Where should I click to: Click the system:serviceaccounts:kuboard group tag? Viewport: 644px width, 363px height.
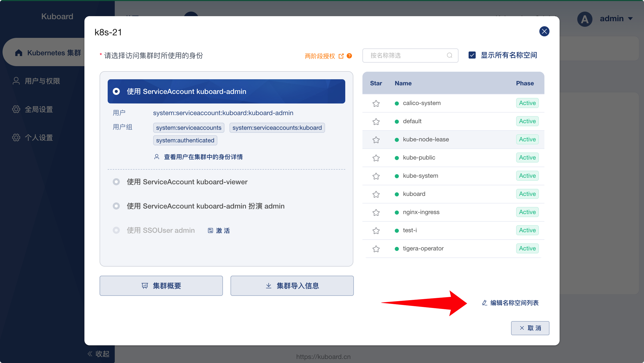point(277,128)
